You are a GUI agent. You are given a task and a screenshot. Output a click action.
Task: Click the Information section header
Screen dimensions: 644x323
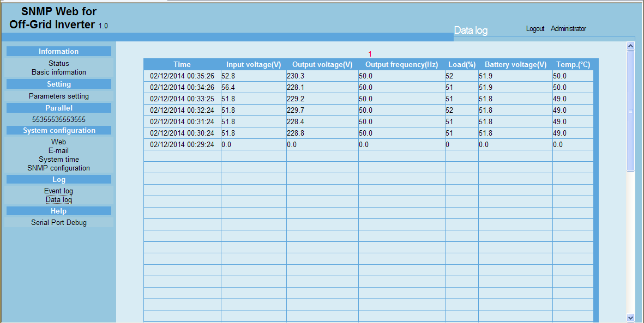pos(59,51)
